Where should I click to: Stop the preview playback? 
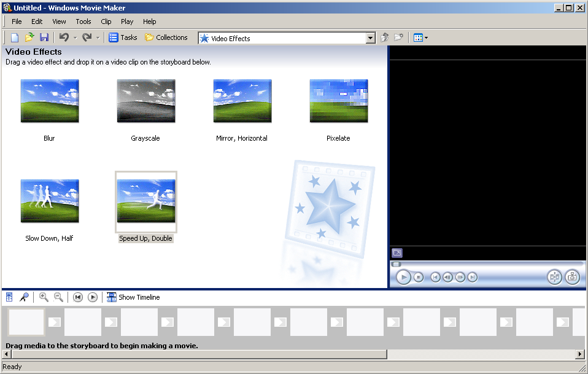point(419,277)
